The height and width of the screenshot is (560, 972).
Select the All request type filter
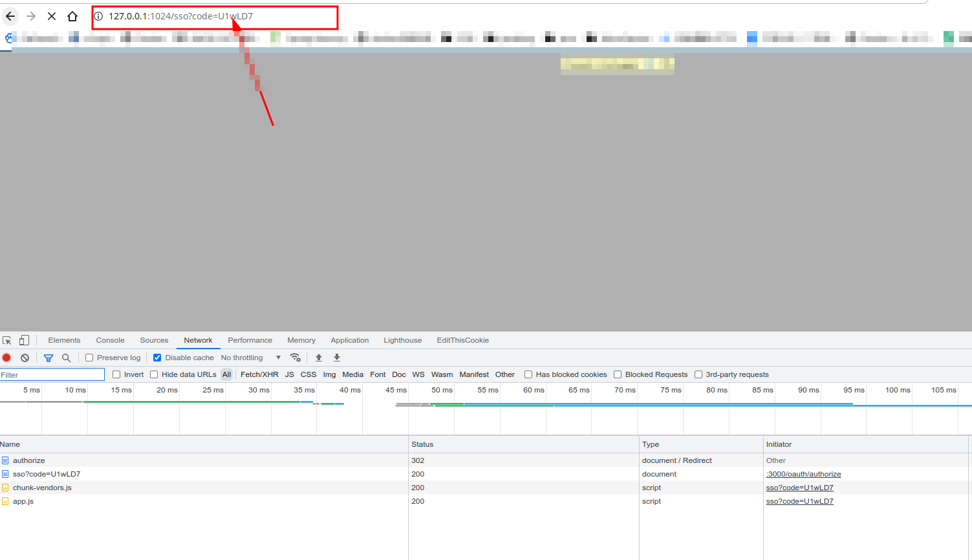226,374
